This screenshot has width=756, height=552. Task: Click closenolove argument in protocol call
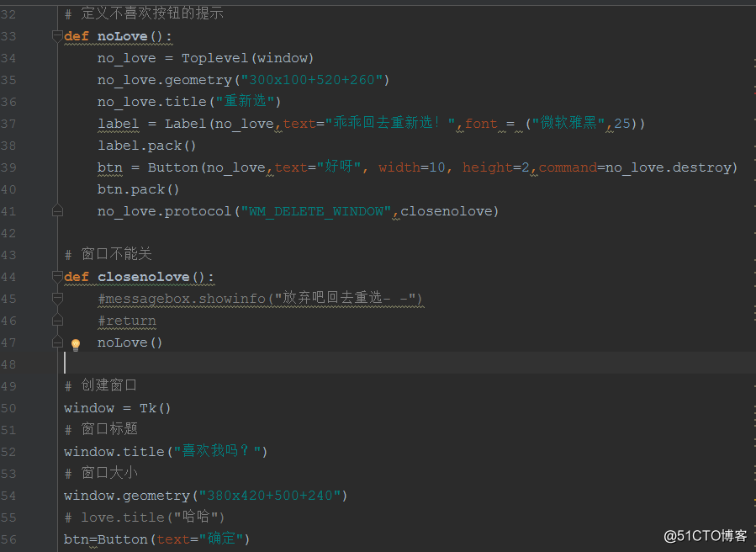tap(446, 211)
